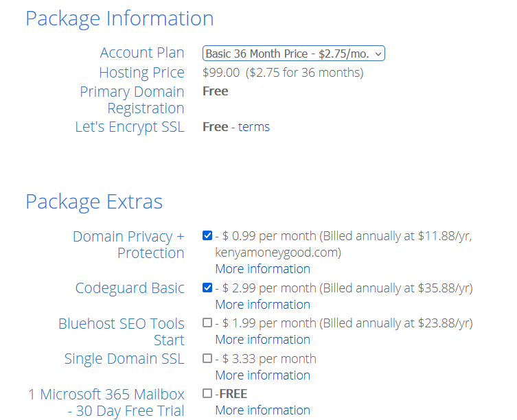This screenshot has height=420, width=517.
Task: Click the Package Information heading
Action: click(x=119, y=19)
